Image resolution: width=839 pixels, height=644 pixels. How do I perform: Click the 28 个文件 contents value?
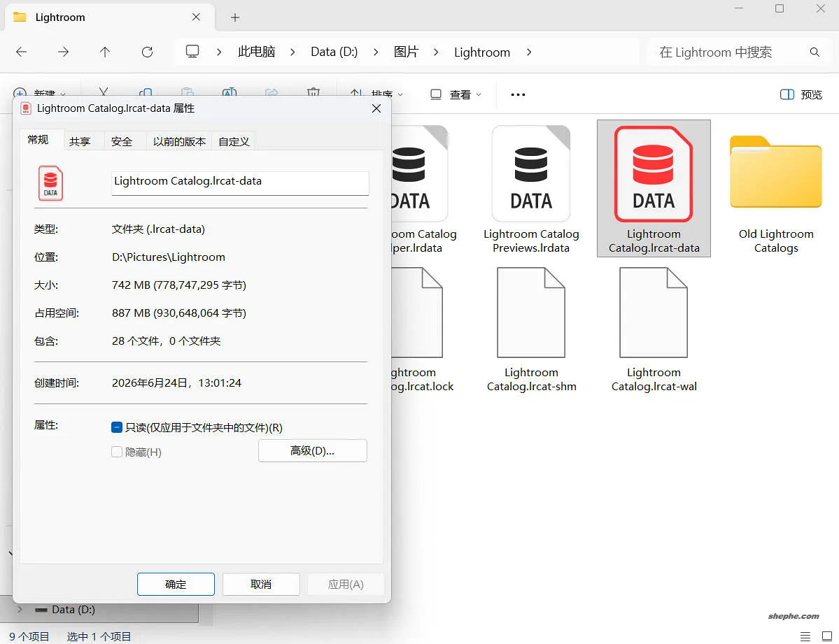coord(166,341)
